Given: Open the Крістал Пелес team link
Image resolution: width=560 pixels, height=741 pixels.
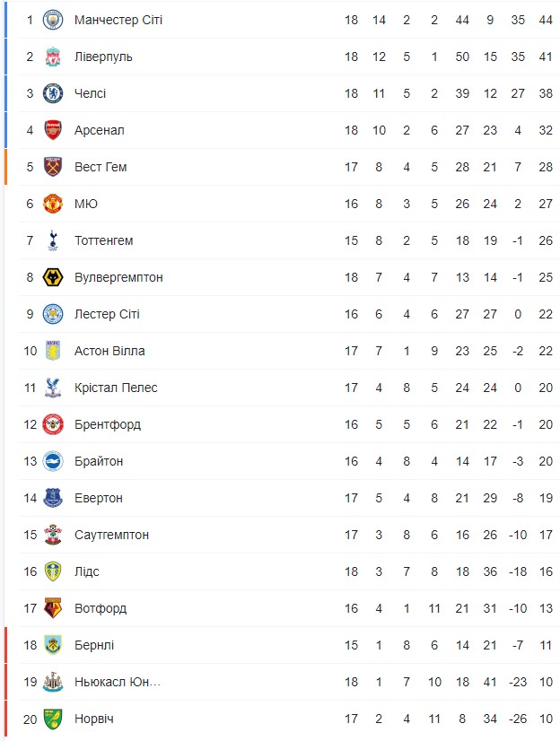Looking at the screenshot, I should pos(116,388).
